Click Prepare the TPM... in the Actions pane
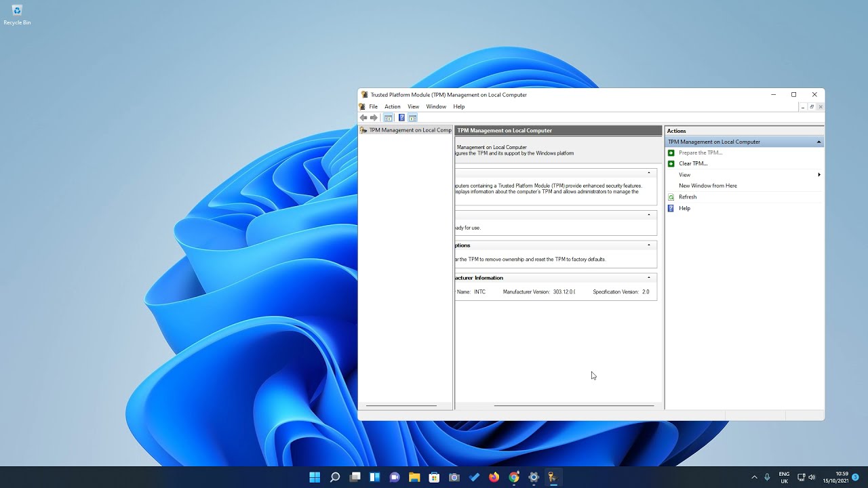 coord(701,152)
